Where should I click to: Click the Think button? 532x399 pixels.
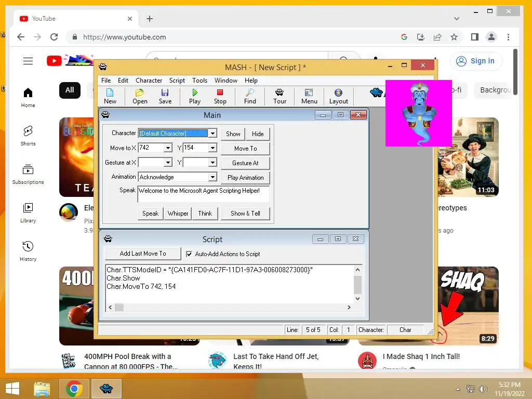(205, 214)
